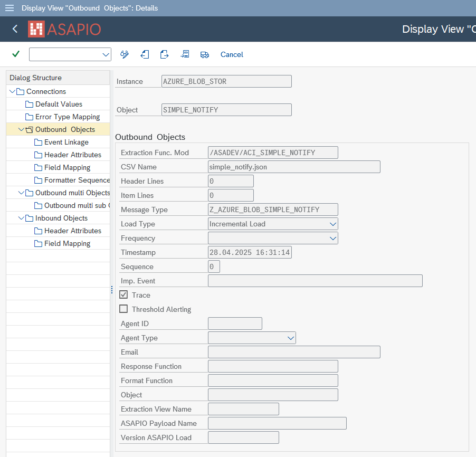
Task: Click the transport truck icon
Action: (205, 55)
